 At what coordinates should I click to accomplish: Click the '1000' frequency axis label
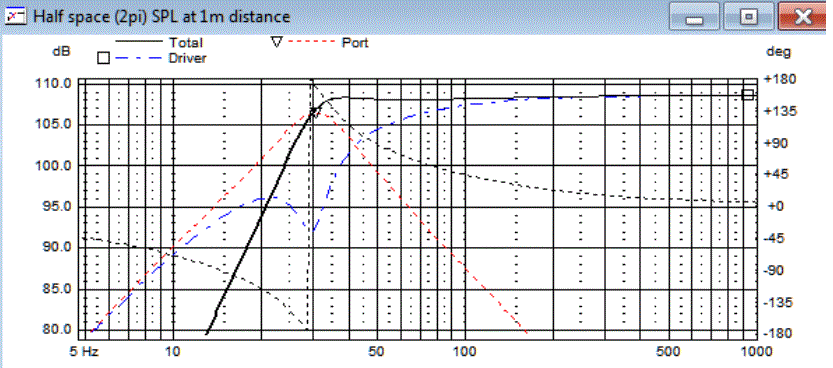[756, 352]
